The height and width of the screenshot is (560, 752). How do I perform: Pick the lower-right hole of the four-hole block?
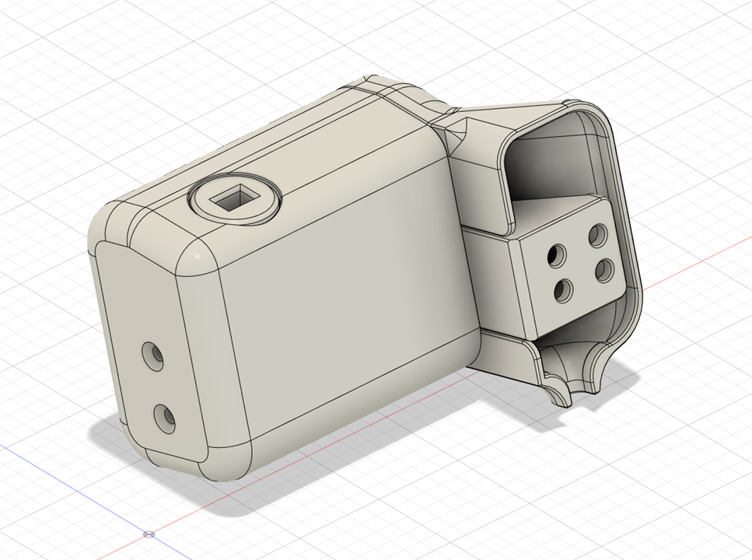(605, 271)
